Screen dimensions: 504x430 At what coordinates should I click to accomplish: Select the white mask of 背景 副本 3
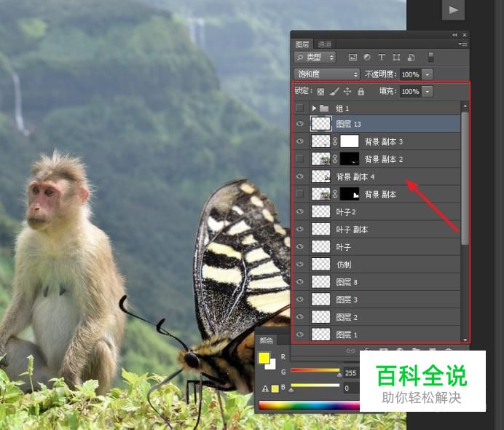(x=350, y=141)
